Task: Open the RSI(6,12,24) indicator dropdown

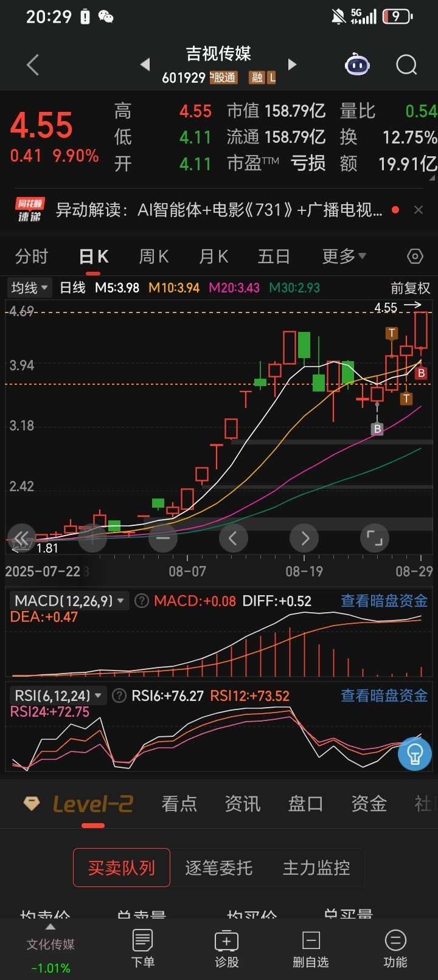Action: click(x=58, y=695)
